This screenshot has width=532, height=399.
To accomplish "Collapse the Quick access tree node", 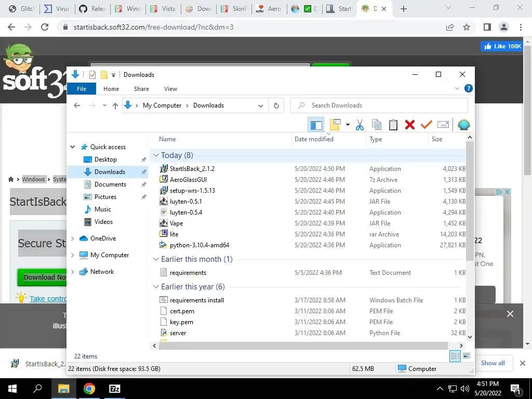I will pyautogui.click(x=72, y=147).
